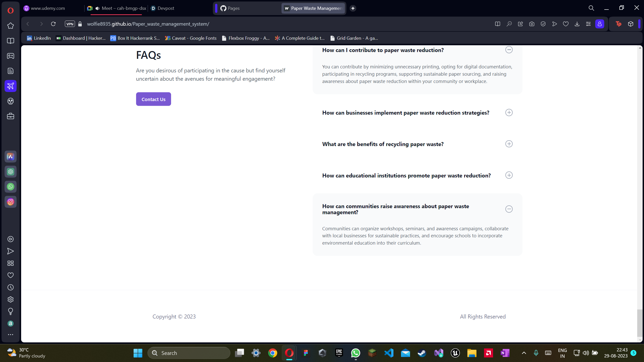Click the page vertical scrollbar thumb
The height and width of the screenshot is (362, 644).
[x=639, y=323]
